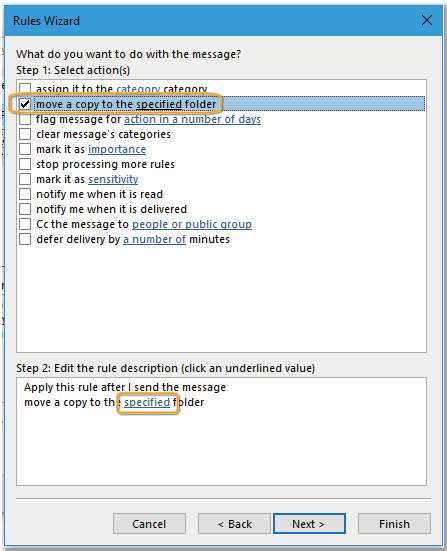Viewport: 447px width, 551px height.
Task: Check mark it as sensitivity option
Action: click(x=25, y=179)
